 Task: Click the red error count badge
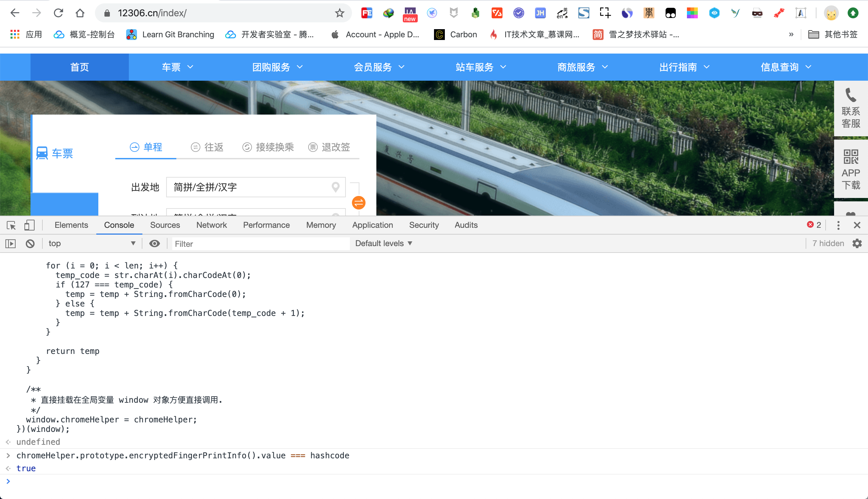coord(814,225)
